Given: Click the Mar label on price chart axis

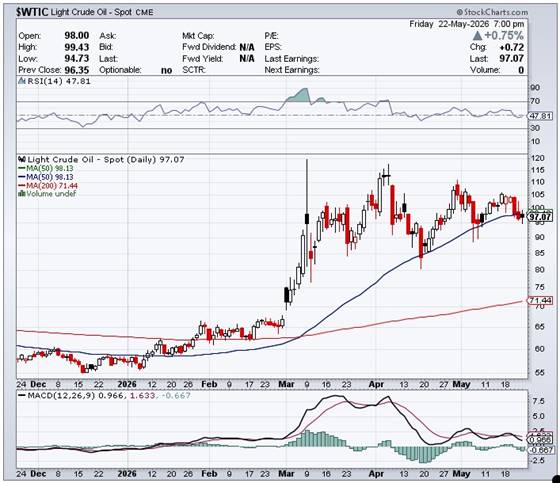Looking at the screenshot, I should pyautogui.click(x=286, y=384).
